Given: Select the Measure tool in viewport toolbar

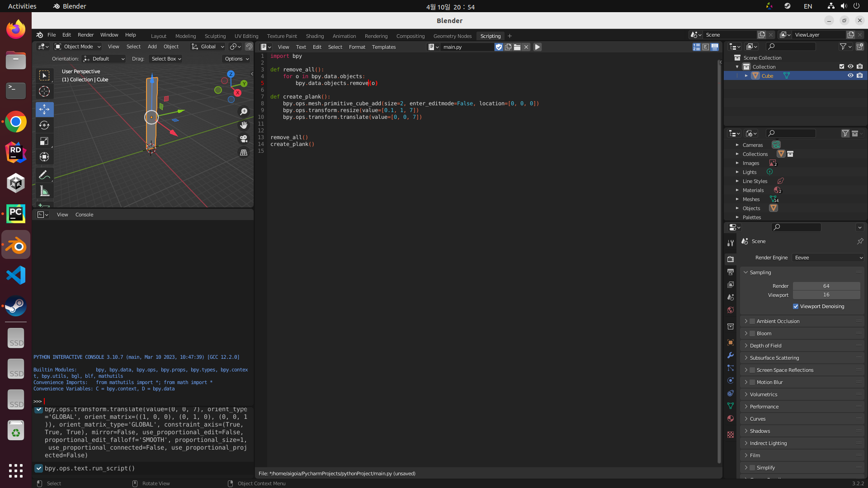Looking at the screenshot, I should click(44, 191).
